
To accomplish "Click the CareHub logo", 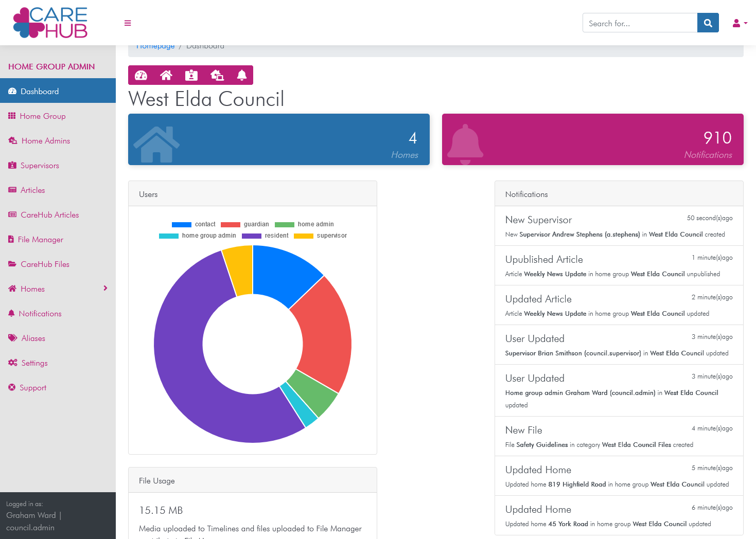I will (50, 23).
